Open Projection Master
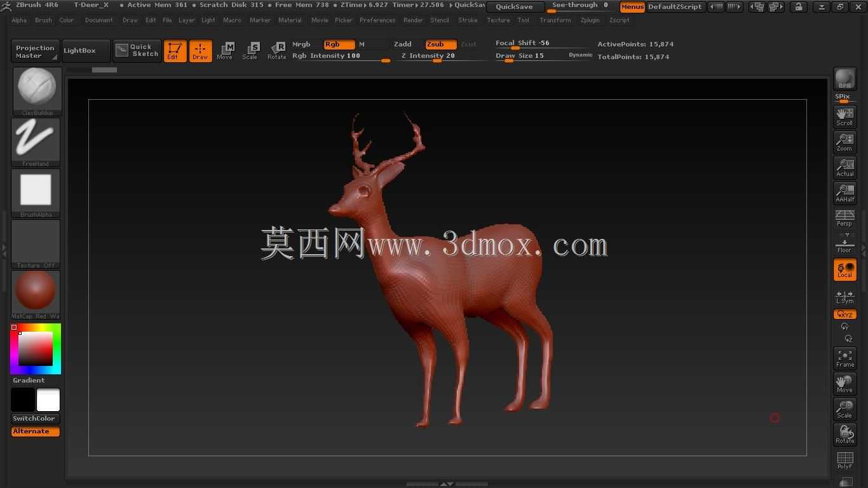Viewport: 868px width, 488px height. (x=35, y=51)
